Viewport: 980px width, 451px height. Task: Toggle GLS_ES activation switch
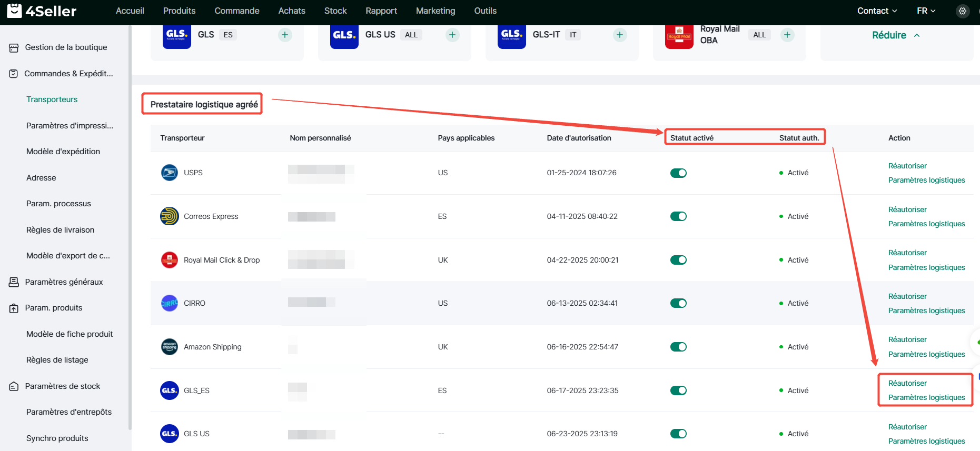pos(678,390)
